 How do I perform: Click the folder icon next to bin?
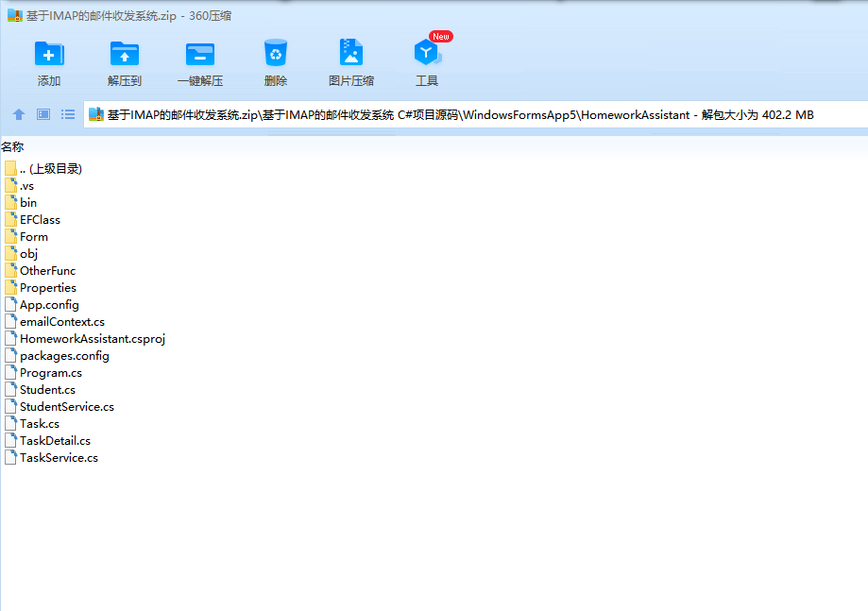coord(10,202)
